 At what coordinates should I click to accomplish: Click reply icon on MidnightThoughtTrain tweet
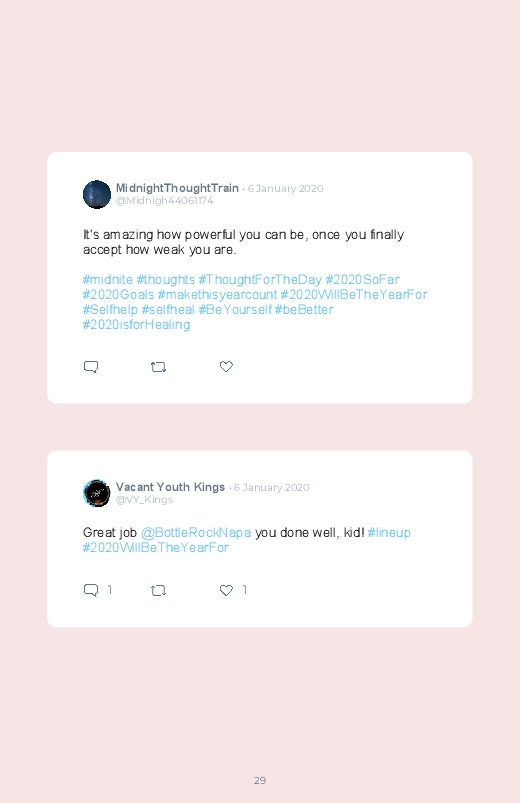point(91,367)
